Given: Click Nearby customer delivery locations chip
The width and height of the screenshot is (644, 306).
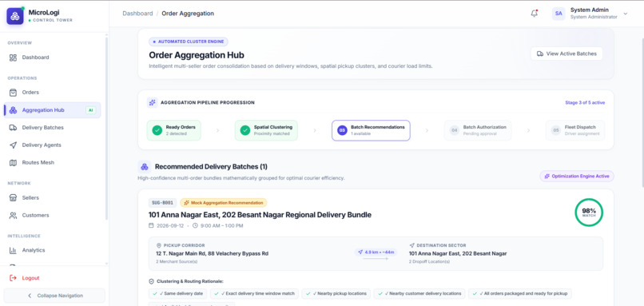Looking at the screenshot, I should tap(419, 294).
